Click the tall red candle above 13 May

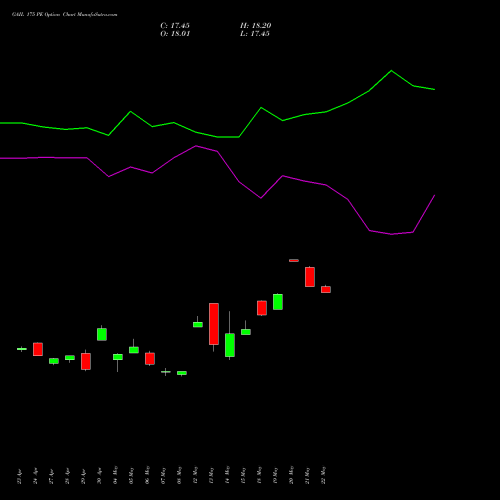pos(214,324)
